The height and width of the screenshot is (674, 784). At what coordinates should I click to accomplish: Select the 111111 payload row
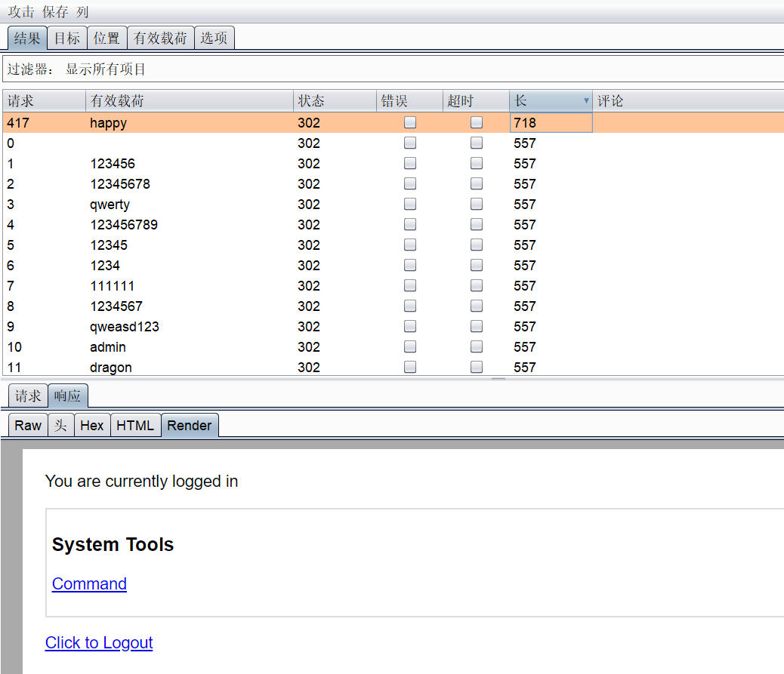[393, 286]
